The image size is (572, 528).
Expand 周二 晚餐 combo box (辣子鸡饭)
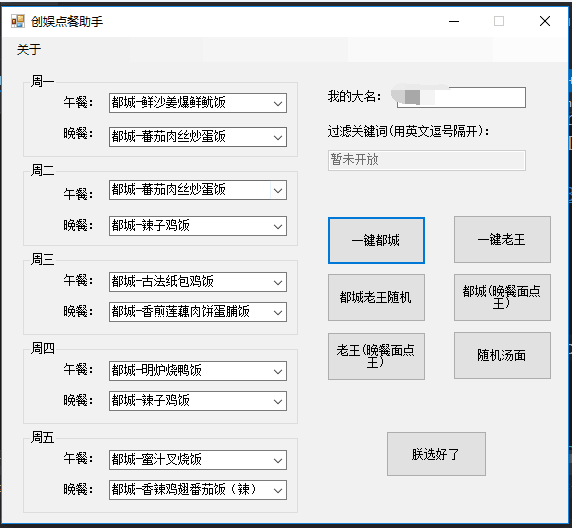[198, 226]
